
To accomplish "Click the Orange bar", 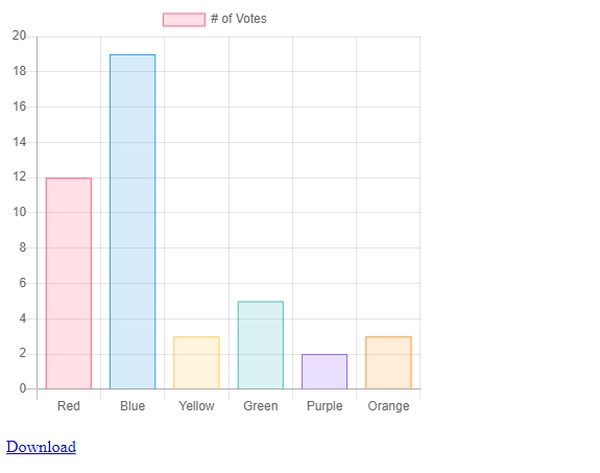I will point(388,363).
